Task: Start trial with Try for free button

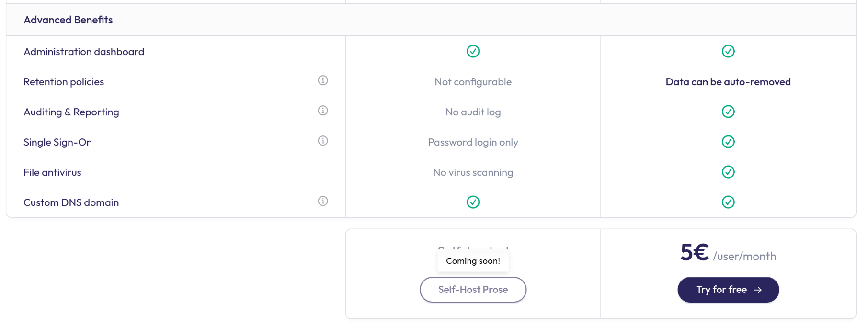Action: click(x=728, y=290)
